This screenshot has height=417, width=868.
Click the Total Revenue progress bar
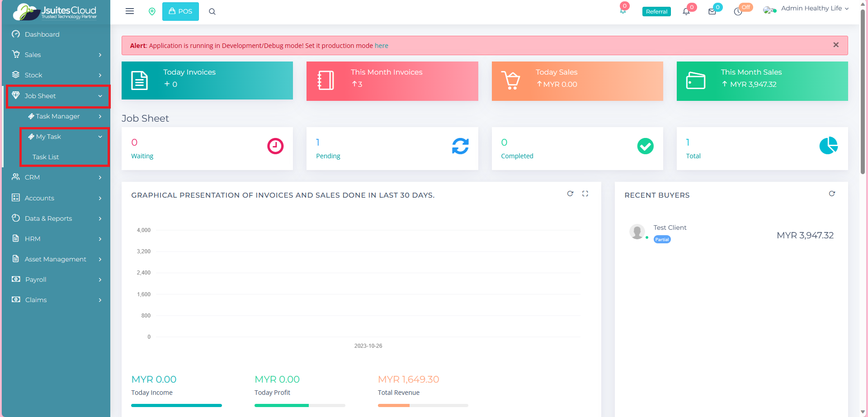tap(423, 405)
